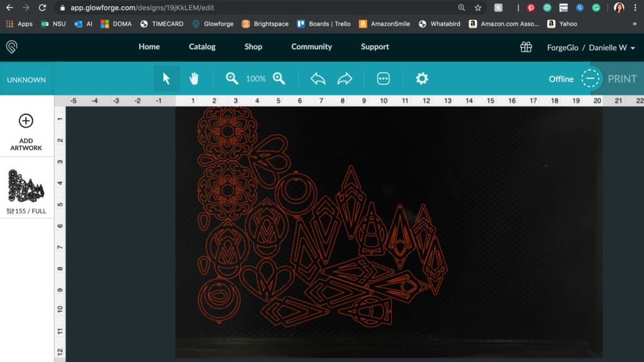Open the Yahoo bookmark
This screenshot has width=644, height=362.
[562, 24]
